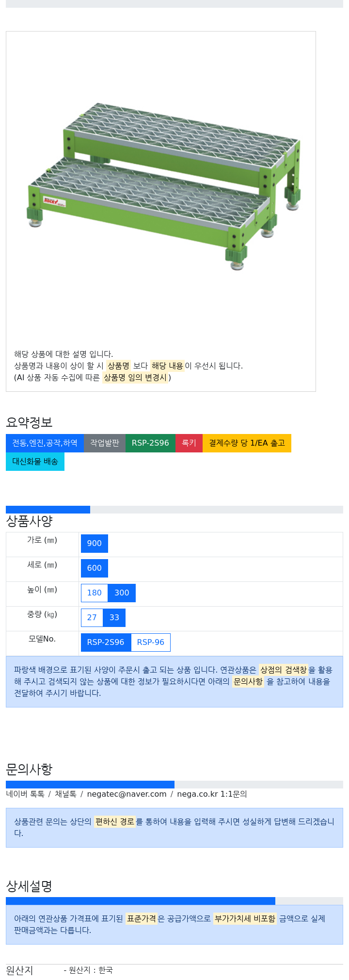Choose height option 300
The image size is (349, 980).
pyautogui.click(x=122, y=593)
